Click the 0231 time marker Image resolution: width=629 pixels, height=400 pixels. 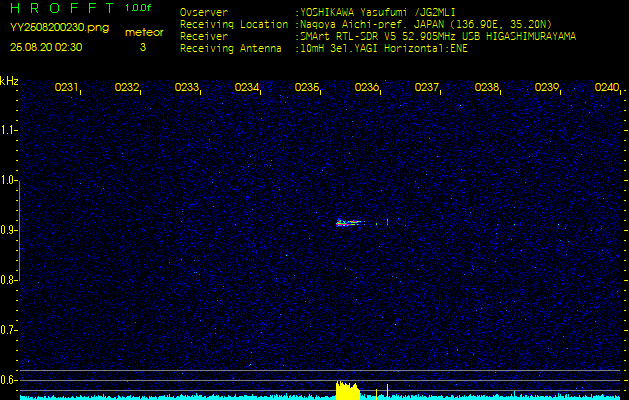67,87
